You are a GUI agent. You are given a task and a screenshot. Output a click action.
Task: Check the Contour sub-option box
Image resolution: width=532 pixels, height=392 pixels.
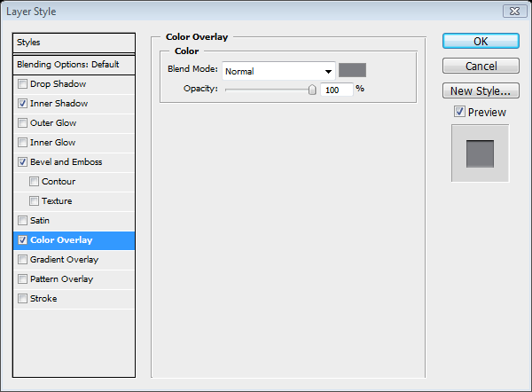(34, 182)
